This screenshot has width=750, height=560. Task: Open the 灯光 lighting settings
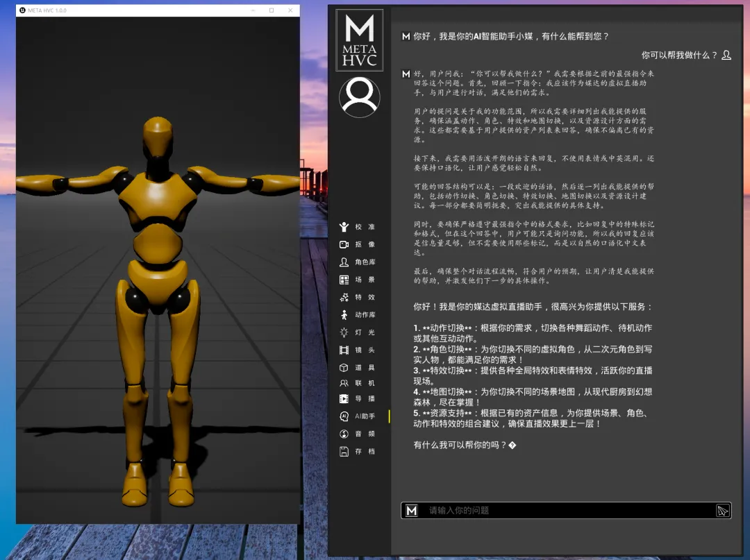358,332
